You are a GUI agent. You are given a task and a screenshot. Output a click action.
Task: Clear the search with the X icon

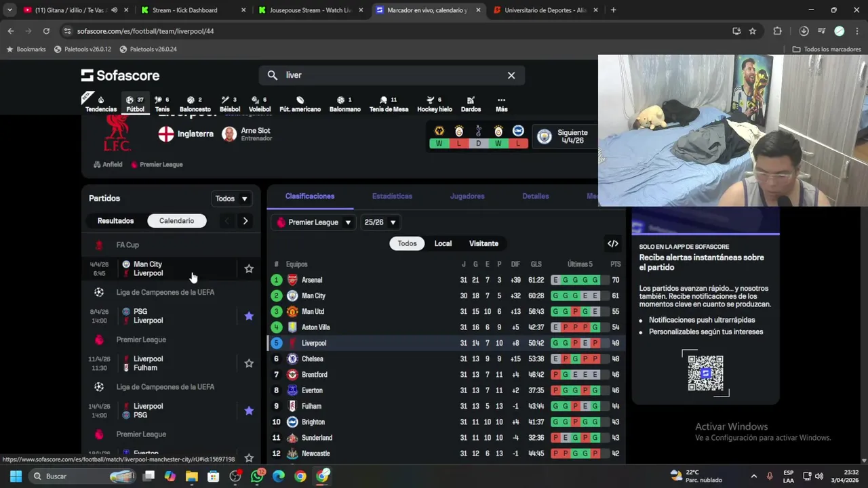tap(511, 75)
